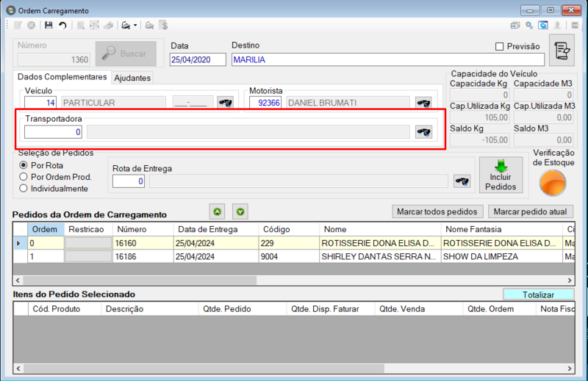Click the greyed nodes diagram toolbar icon
Viewport: 588px width, 381px height.
[94, 26]
